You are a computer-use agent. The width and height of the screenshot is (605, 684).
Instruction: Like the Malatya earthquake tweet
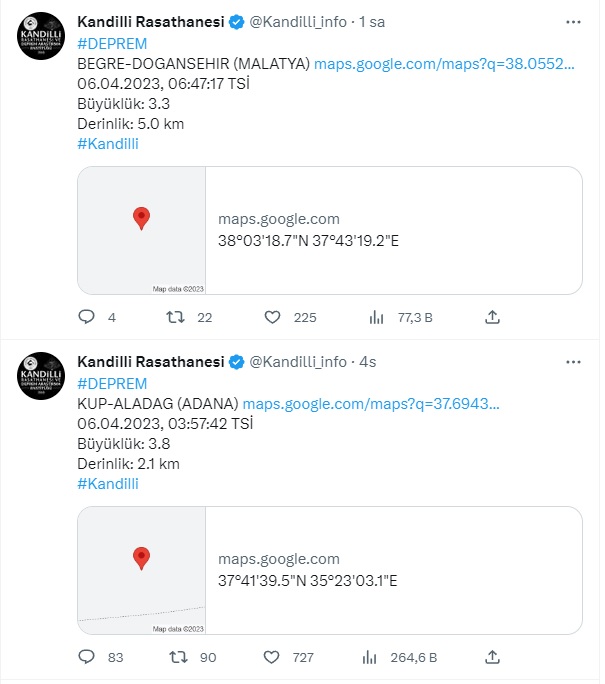click(x=272, y=317)
